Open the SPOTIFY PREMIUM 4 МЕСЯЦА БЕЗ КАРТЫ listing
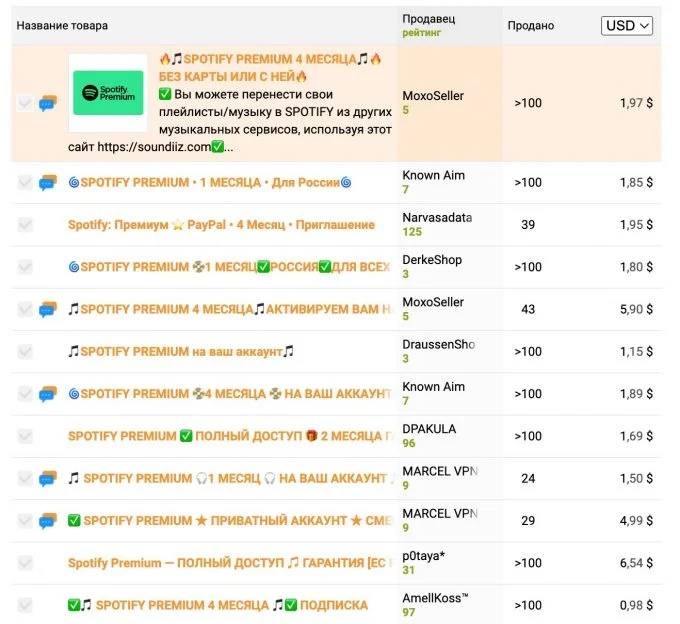 pos(270,68)
